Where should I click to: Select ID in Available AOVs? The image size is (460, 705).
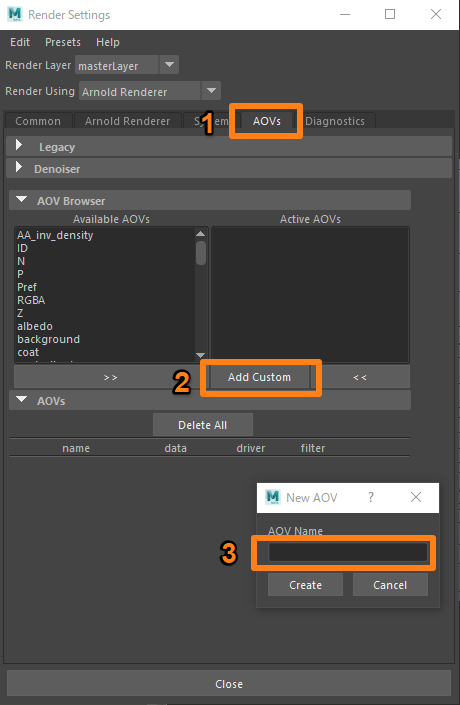[22, 248]
